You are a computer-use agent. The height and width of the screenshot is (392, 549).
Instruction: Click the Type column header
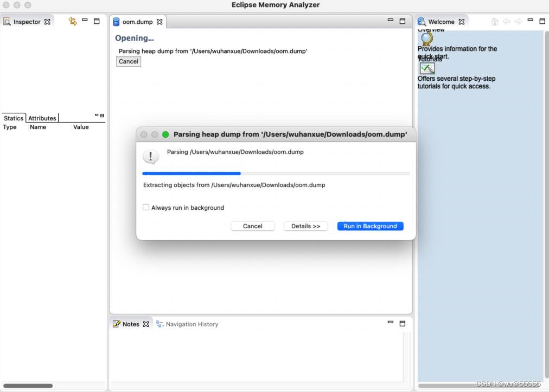(x=10, y=127)
